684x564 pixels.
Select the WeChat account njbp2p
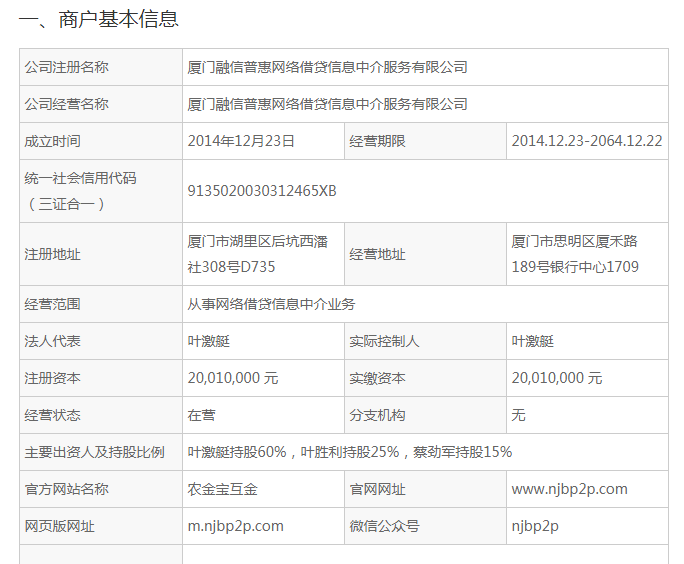535,526
